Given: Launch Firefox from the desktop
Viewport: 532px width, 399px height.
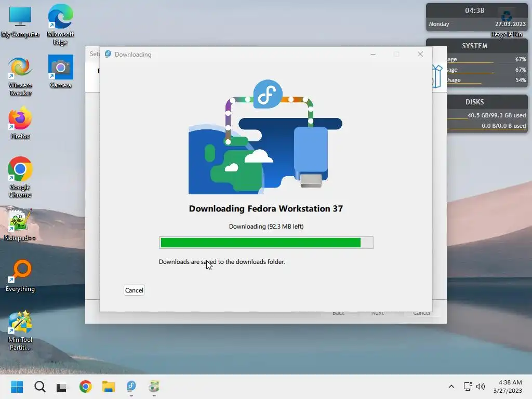Looking at the screenshot, I should click(x=20, y=123).
